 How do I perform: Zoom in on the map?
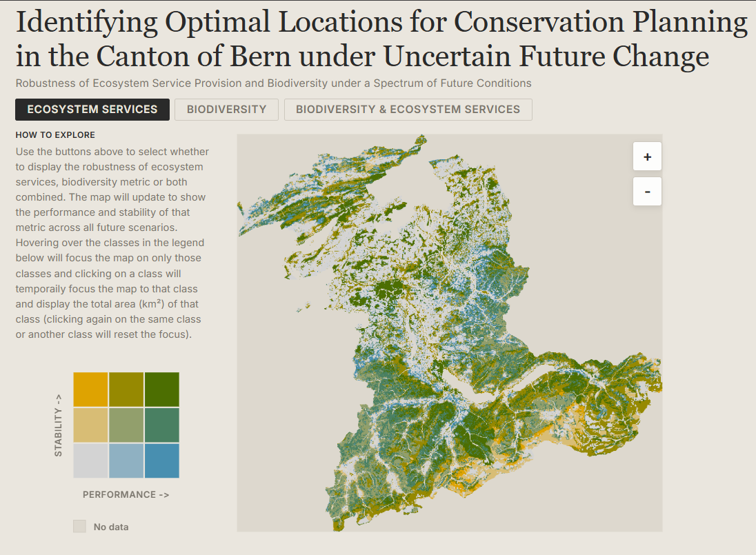click(x=647, y=157)
